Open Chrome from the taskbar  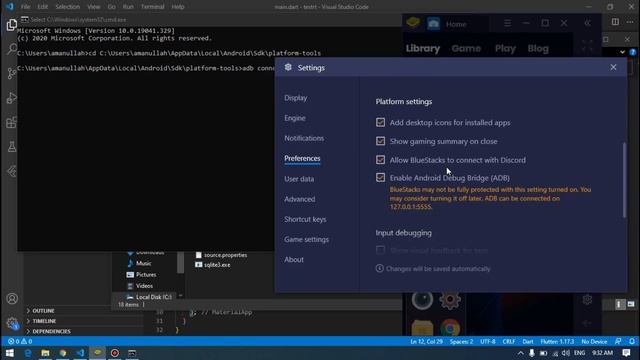pos(63,353)
